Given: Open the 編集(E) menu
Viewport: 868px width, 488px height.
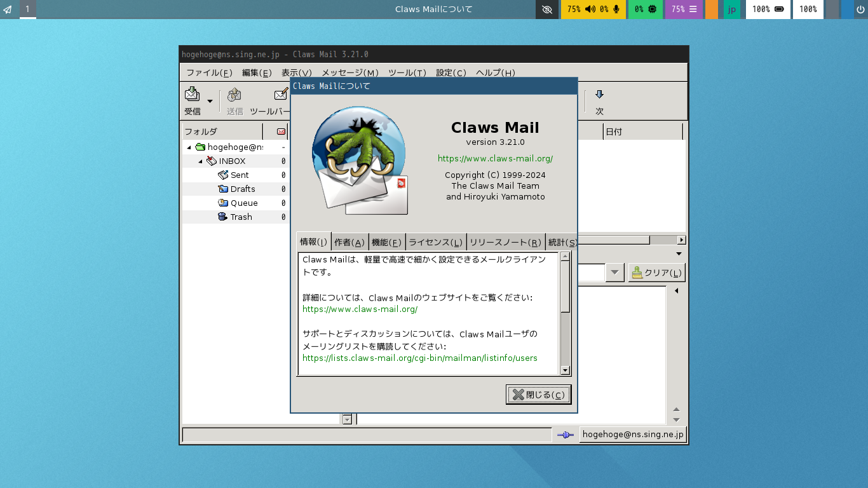Looking at the screenshot, I should pos(257,72).
